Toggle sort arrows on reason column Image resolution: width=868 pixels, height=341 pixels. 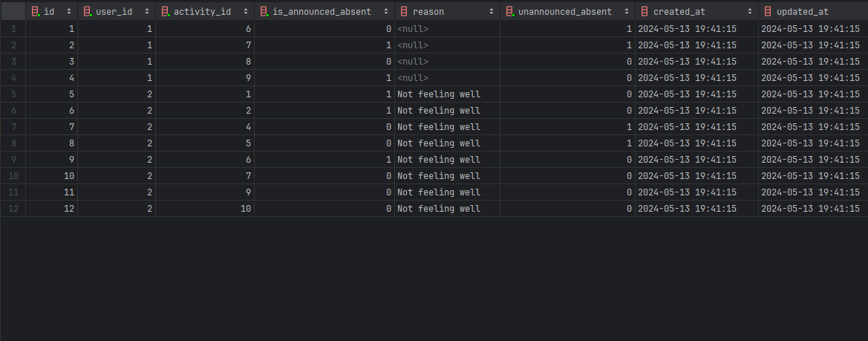[492, 12]
